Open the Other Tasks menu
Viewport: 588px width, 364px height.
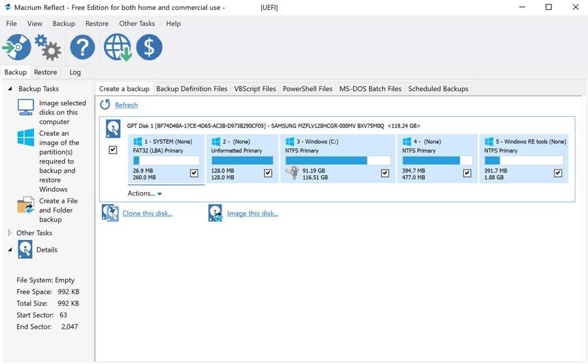coord(137,24)
